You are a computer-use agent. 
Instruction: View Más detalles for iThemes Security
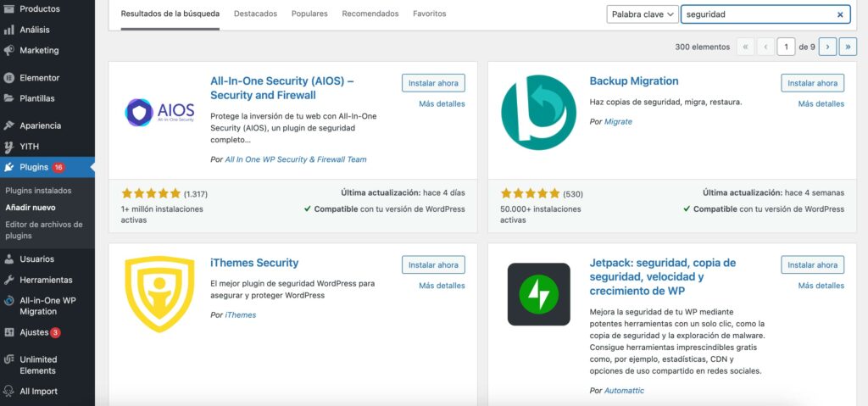click(442, 286)
